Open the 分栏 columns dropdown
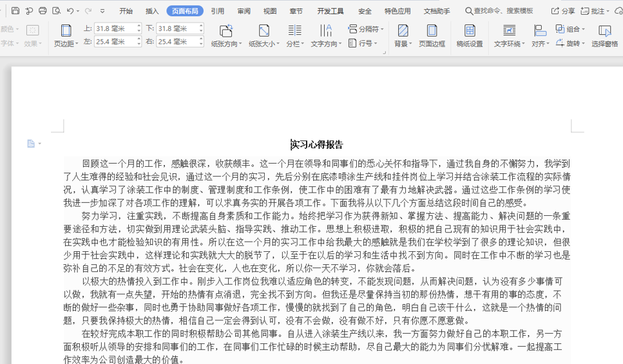 (x=295, y=44)
